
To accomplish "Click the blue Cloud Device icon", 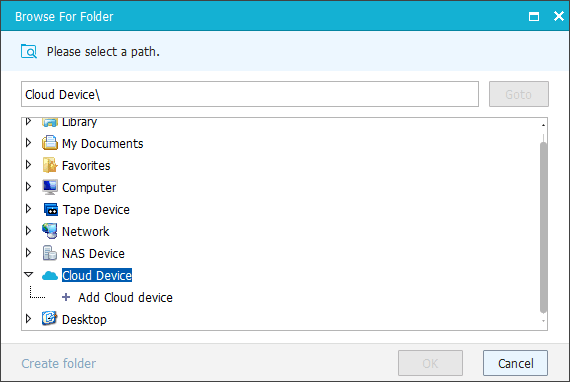I will [x=50, y=276].
